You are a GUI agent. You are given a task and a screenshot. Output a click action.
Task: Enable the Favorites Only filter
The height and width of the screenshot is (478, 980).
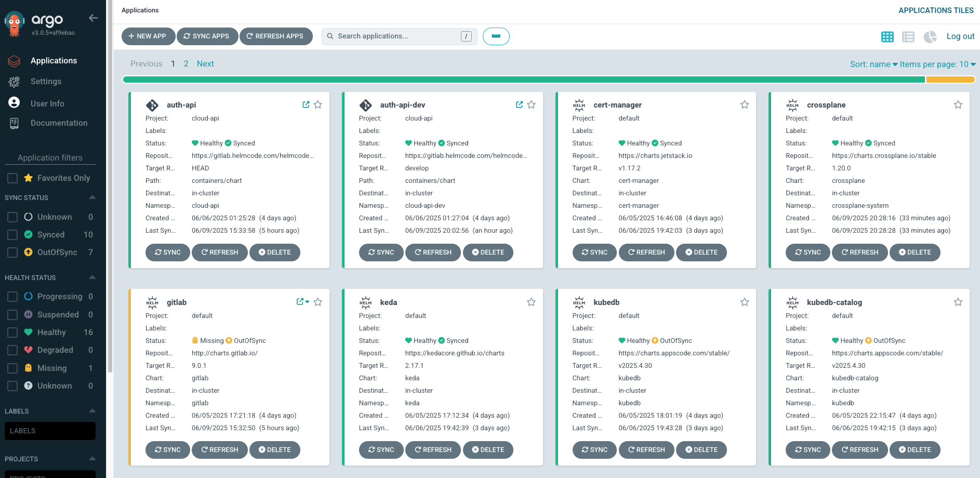(x=12, y=178)
